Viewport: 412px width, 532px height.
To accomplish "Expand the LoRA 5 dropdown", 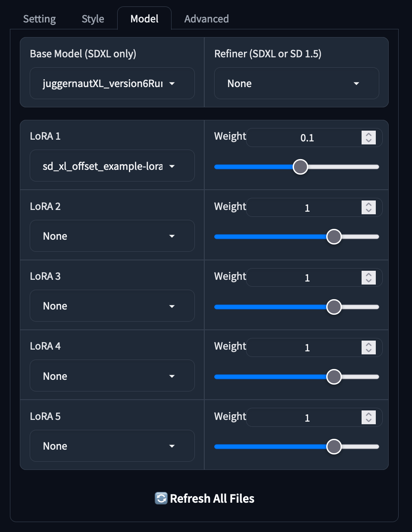I will click(112, 446).
